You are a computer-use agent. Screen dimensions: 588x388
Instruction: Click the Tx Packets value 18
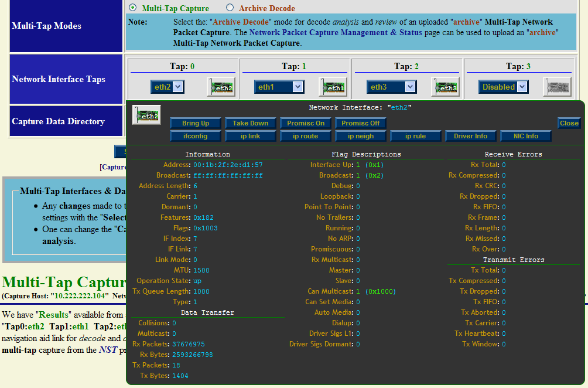tap(176, 365)
